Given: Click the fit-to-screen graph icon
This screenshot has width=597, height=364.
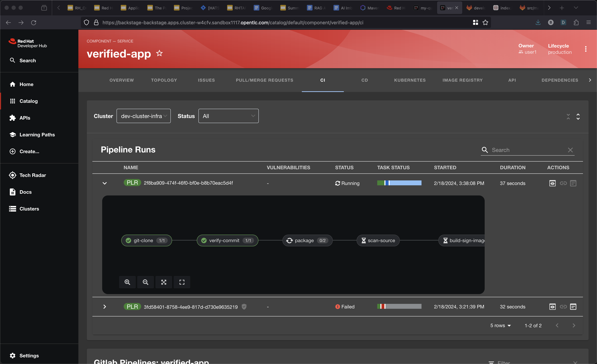Looking at the screenshot, I should (x=164, y=282).
